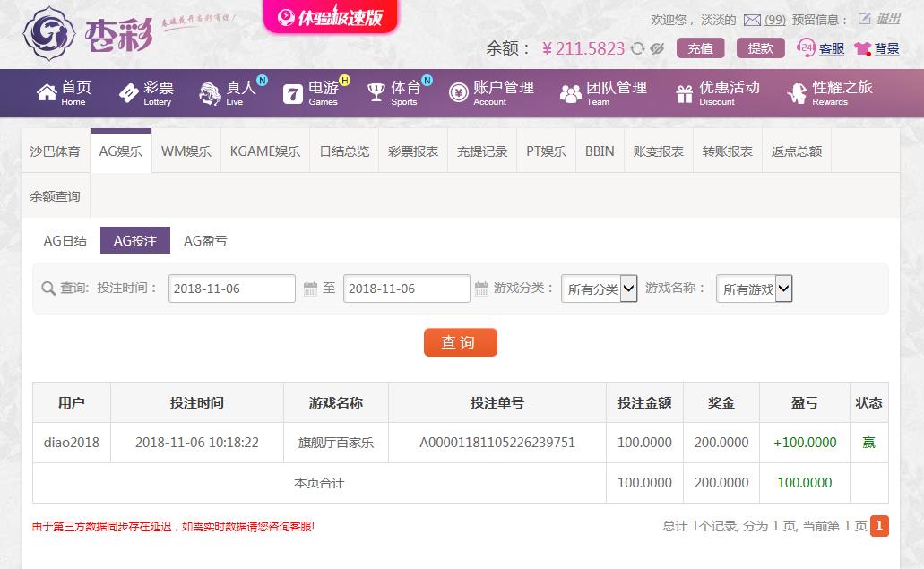The image size is (924, 569).
Task: Click the 投注时间 column header
Action: click(x=197, y=403)
